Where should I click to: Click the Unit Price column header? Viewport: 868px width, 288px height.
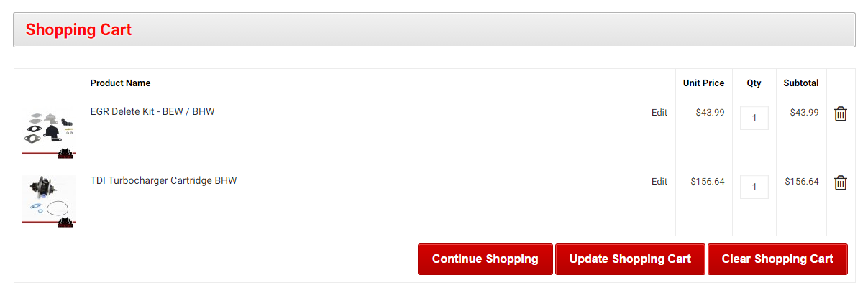point(703,83)
